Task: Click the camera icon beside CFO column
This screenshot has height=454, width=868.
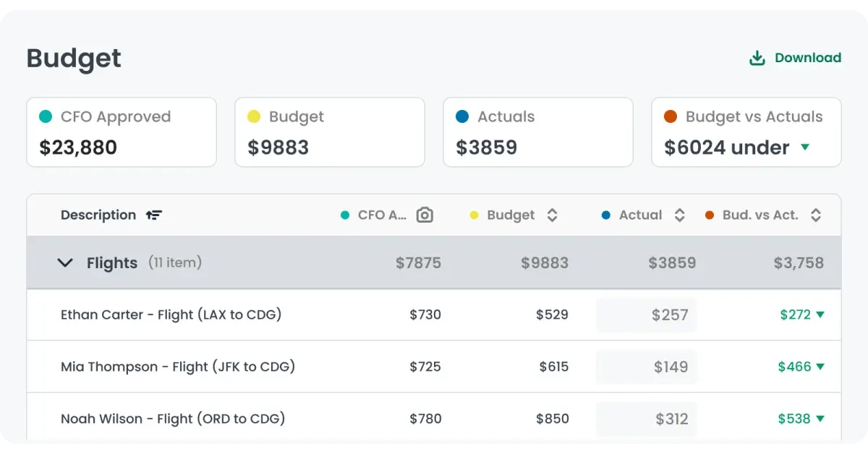Action: point(425,215)
